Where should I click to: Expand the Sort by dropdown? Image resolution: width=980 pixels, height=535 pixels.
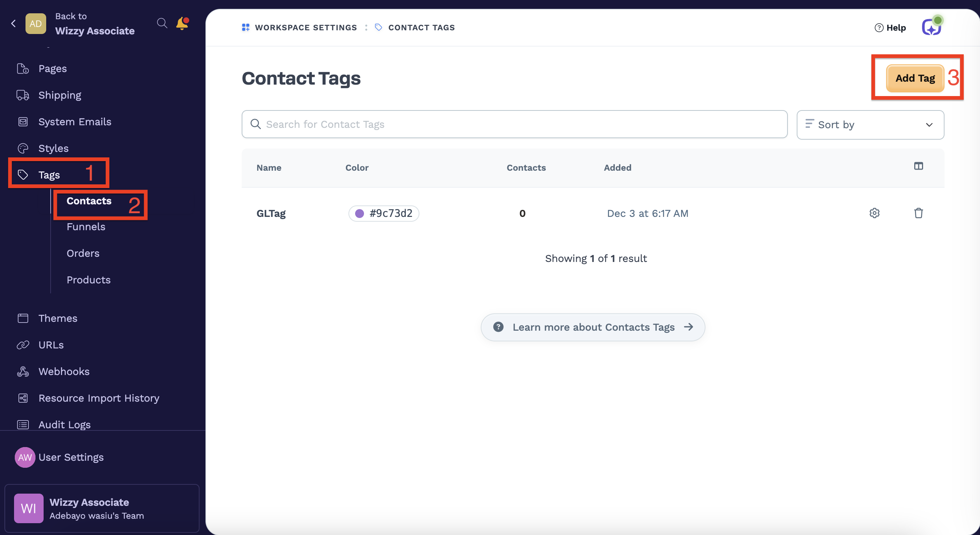point(870,125)
